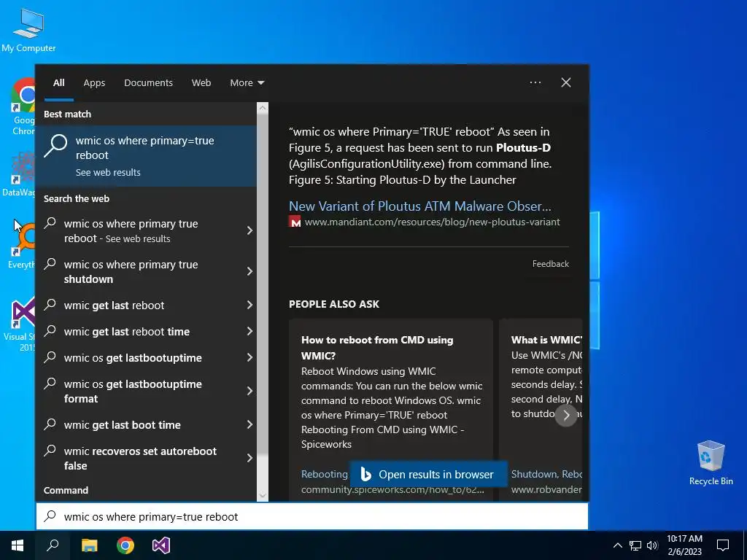
Task: Switch to the All search tab
Action: [x=58, y=83]
